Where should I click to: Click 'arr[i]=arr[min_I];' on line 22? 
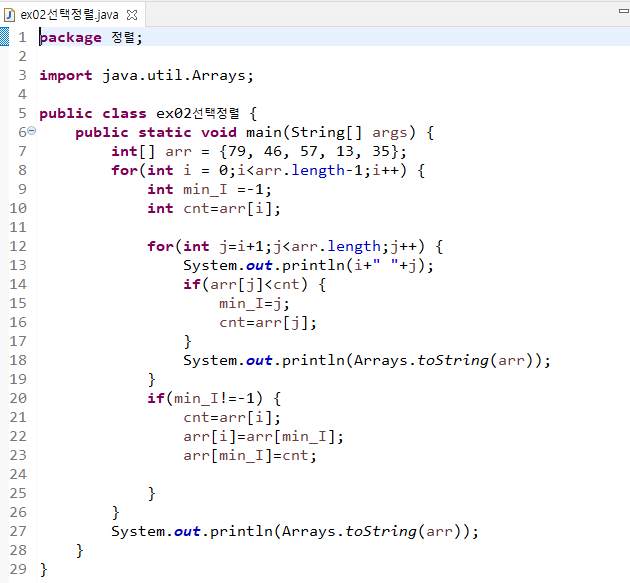[263, 437]
